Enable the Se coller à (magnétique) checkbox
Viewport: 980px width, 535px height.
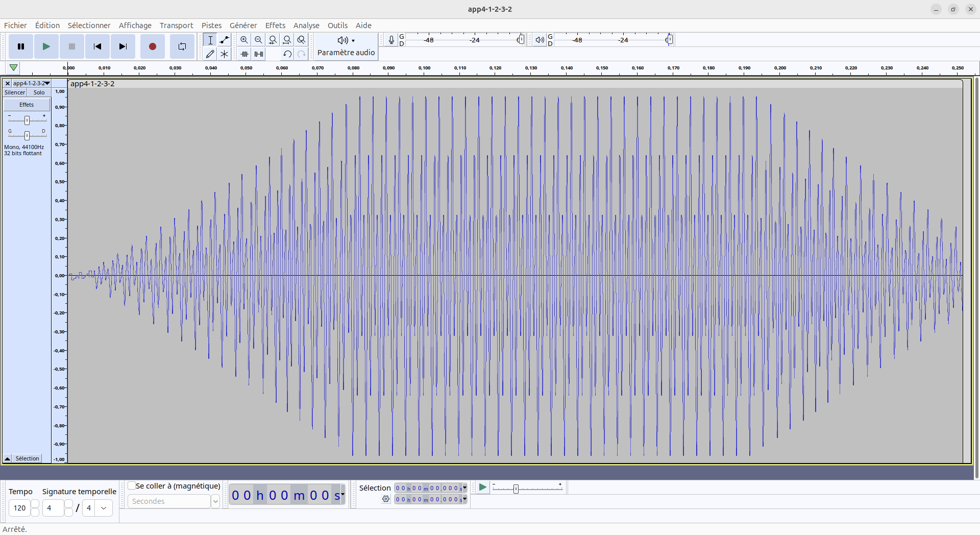(x=132, y=486)
